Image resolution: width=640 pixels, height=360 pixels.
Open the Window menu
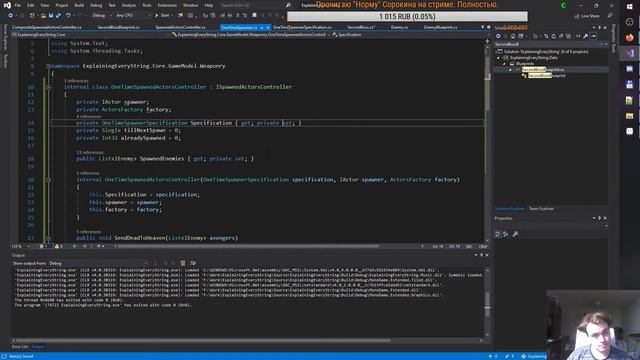point(190,5)
